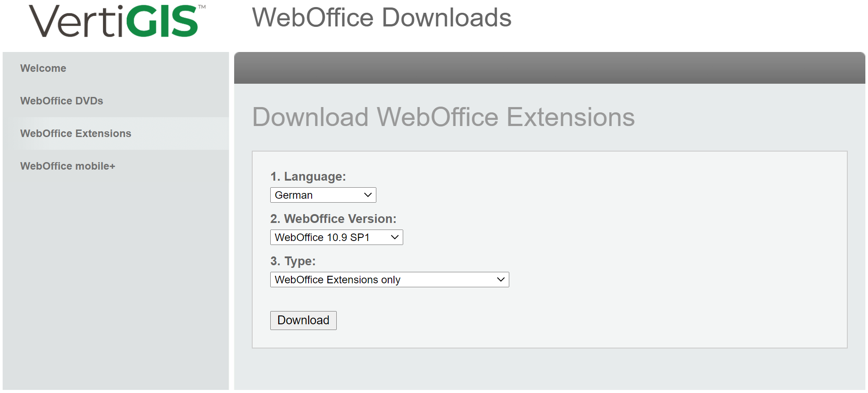Click the Type dropdown chevron

[x=500, y=279]
